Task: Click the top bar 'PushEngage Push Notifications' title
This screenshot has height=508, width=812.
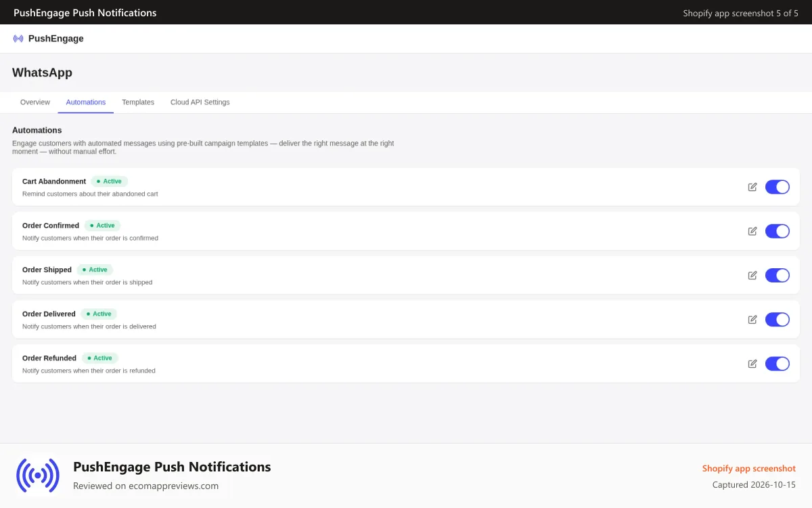Action: [85, 13]
